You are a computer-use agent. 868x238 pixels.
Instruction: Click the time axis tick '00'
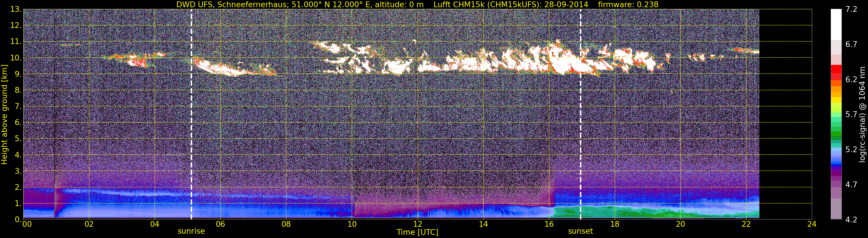pyautogui.click(x=27, y=224)
